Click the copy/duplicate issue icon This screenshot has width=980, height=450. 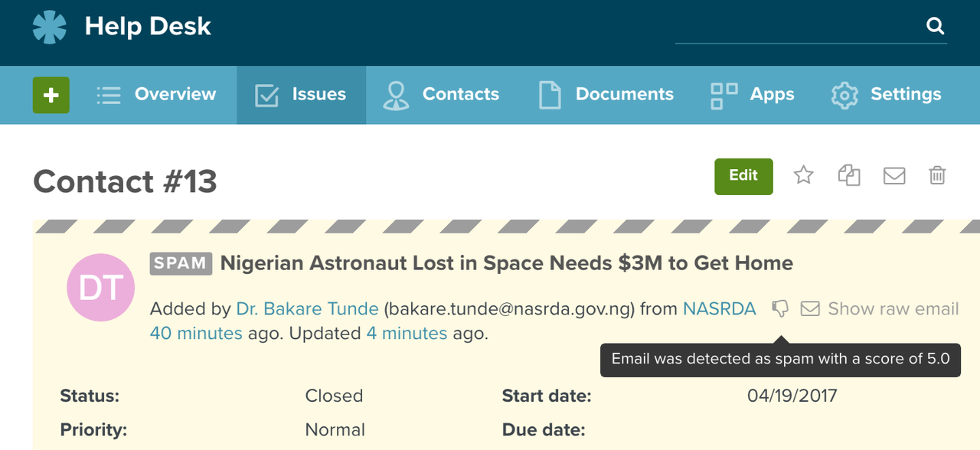(x=848, y=176)
